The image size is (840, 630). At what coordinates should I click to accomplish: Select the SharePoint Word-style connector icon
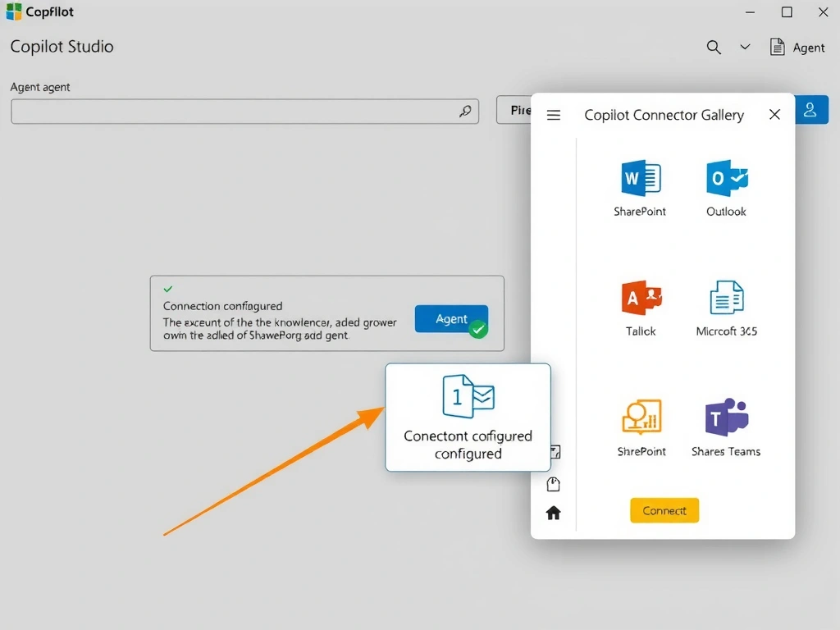[640, 178]
